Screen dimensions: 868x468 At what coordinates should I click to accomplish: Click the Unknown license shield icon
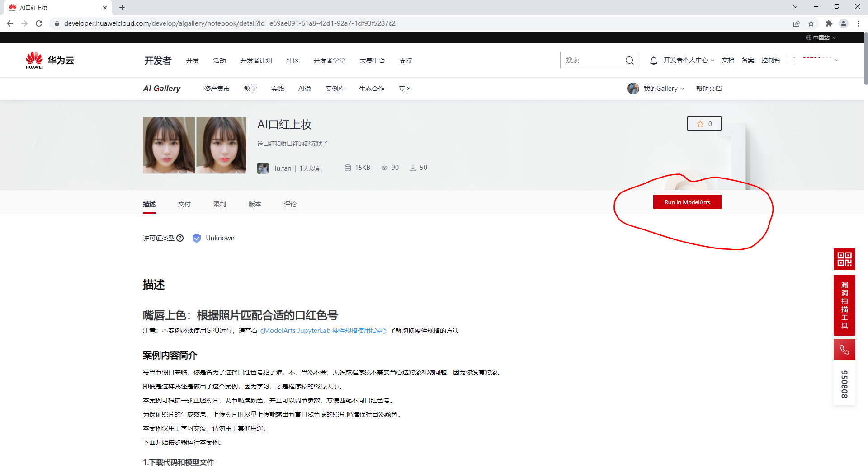coord(197,238)
